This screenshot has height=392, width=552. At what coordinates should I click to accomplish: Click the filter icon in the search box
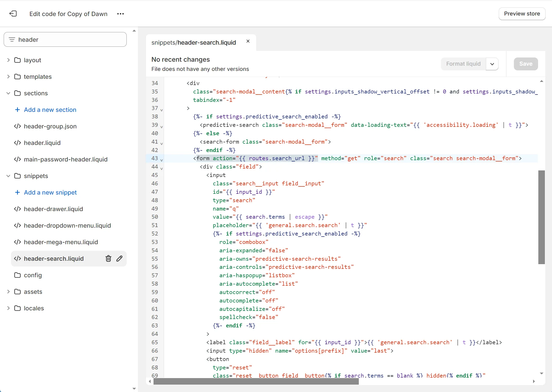click(x=12, y=40)
